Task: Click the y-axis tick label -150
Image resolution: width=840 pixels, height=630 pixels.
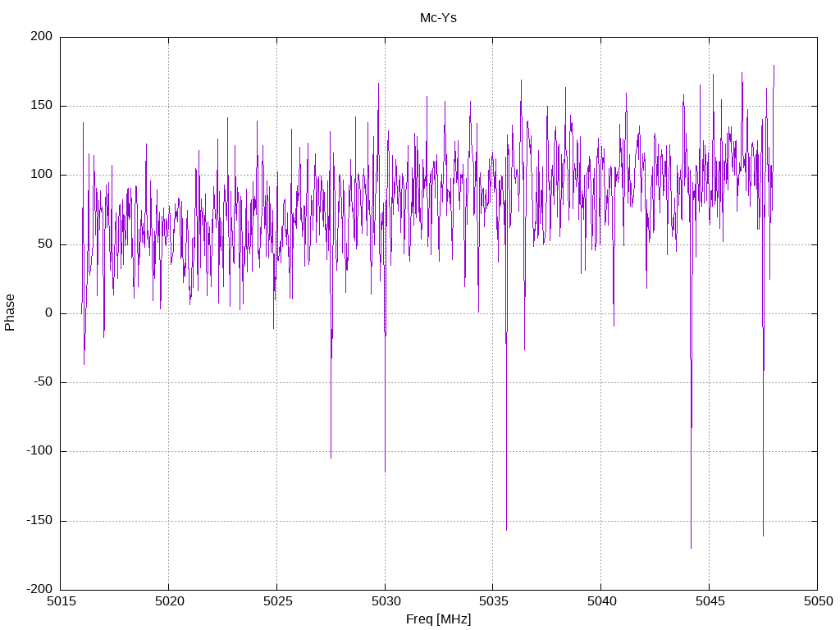Action: [39, 521]
